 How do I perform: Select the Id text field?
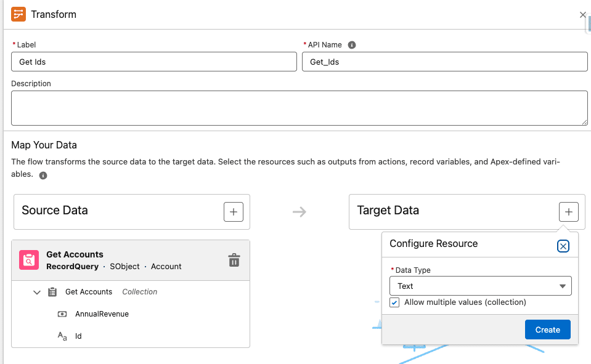(78, 336)
